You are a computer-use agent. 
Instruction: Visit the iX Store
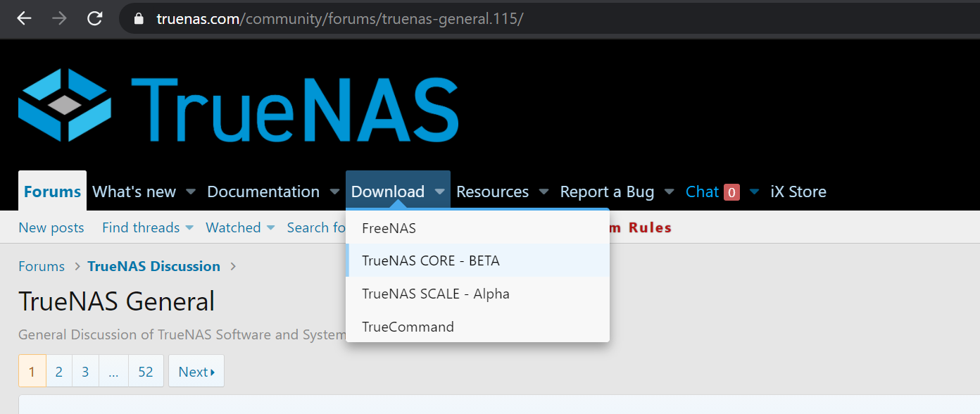click(x=798, y=192)
